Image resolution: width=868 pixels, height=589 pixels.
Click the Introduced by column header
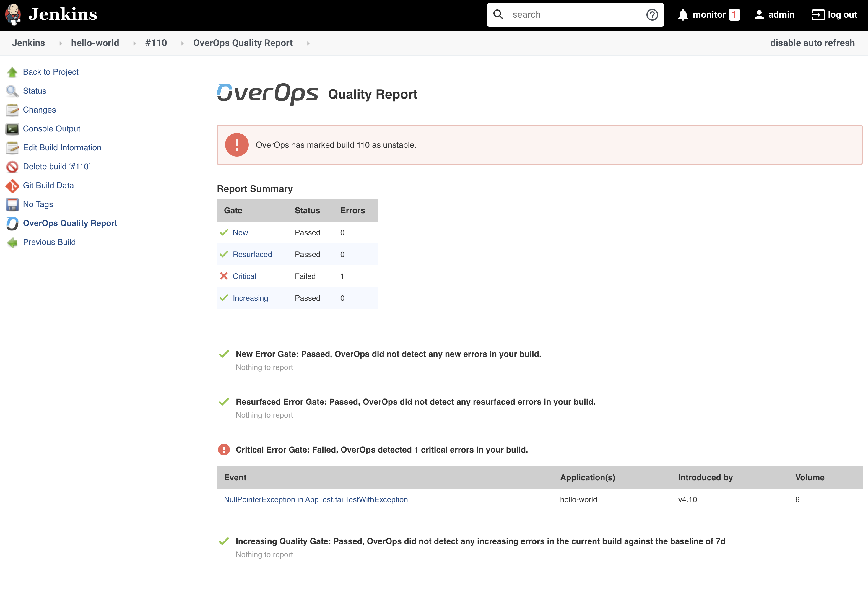pos(705,477)
